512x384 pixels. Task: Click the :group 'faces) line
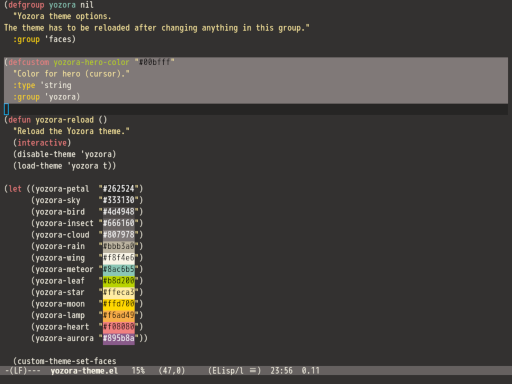click(x=44, y=39)
